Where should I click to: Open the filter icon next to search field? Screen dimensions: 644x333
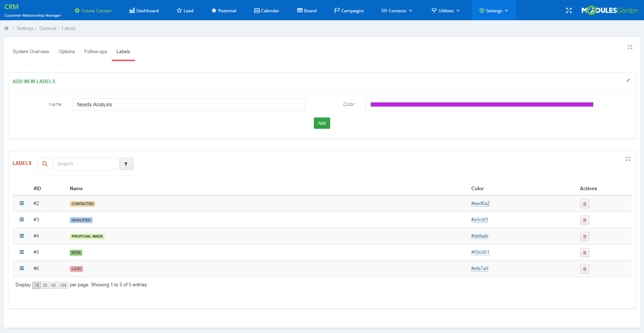126,163
